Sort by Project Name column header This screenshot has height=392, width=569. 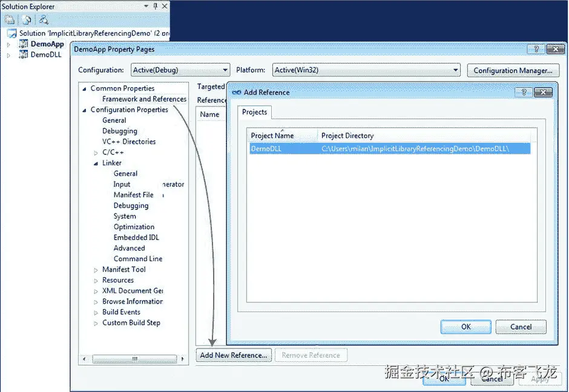click(x=282, y=136)
